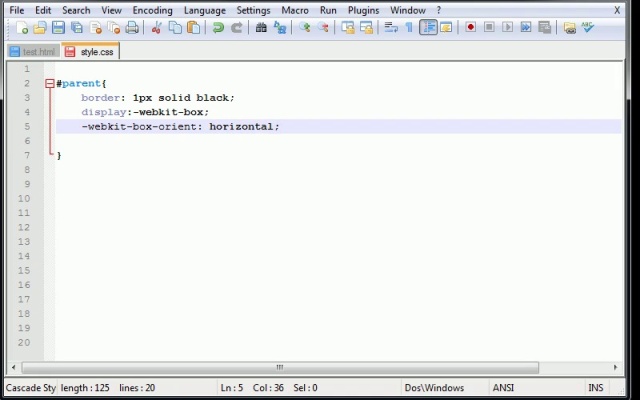Open the Search menu

tap(76, 10)
